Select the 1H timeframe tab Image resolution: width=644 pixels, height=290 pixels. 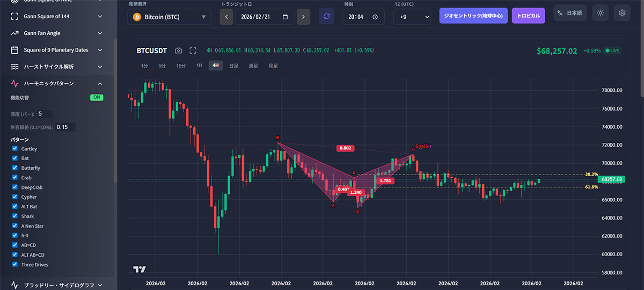[x=199, y=66]
